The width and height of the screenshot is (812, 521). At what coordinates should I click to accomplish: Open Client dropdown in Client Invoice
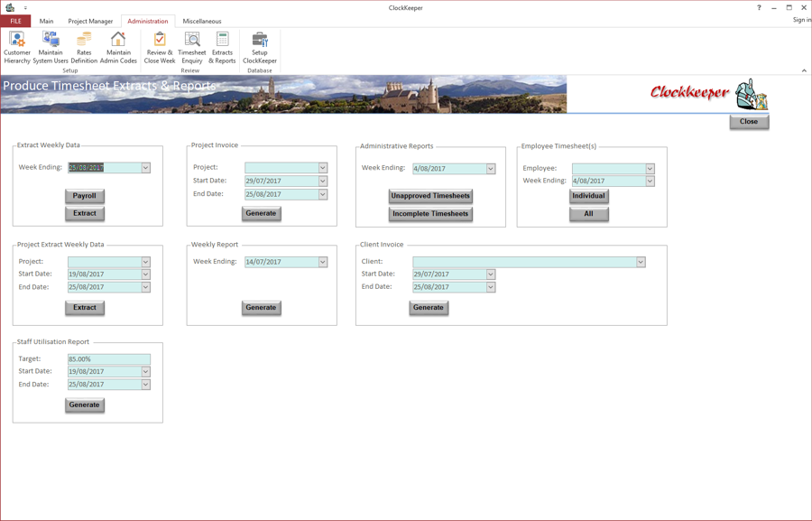(x=641, y=262)
